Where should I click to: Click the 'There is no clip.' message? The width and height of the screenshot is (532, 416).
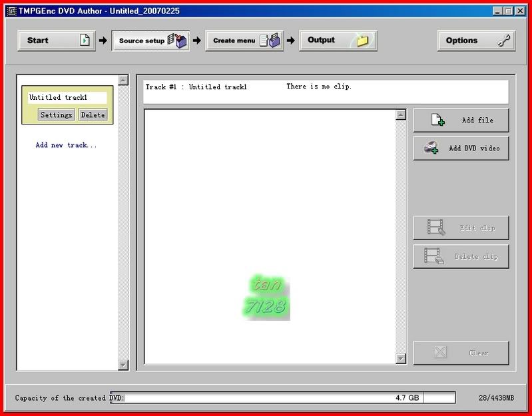pyautogui.click(x=319, y=87)
